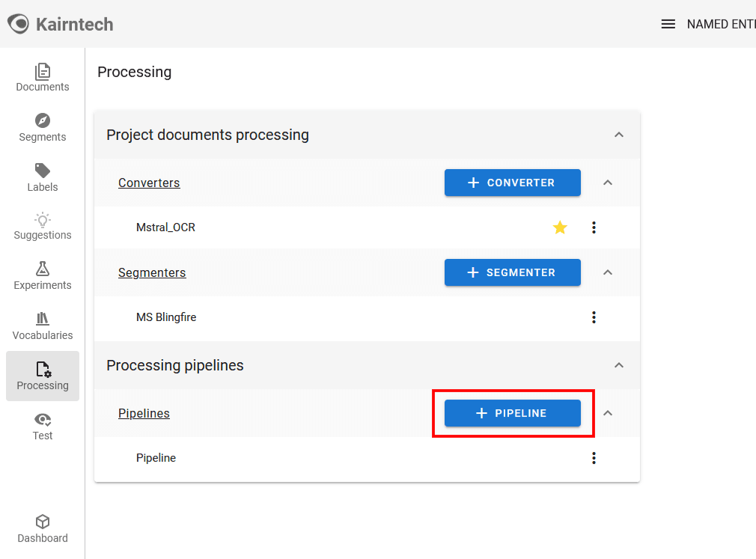756x559 pixels.
Task: Open the Dashboard cube icon
Action: (43, 522)
